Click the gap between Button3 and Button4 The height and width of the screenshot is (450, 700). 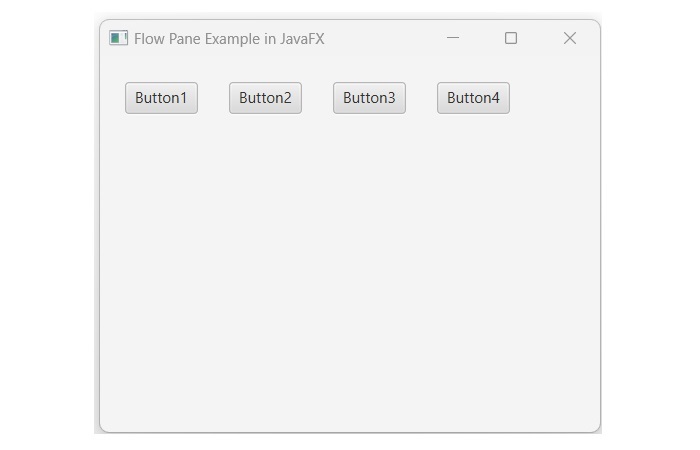(x=421, y=98)
